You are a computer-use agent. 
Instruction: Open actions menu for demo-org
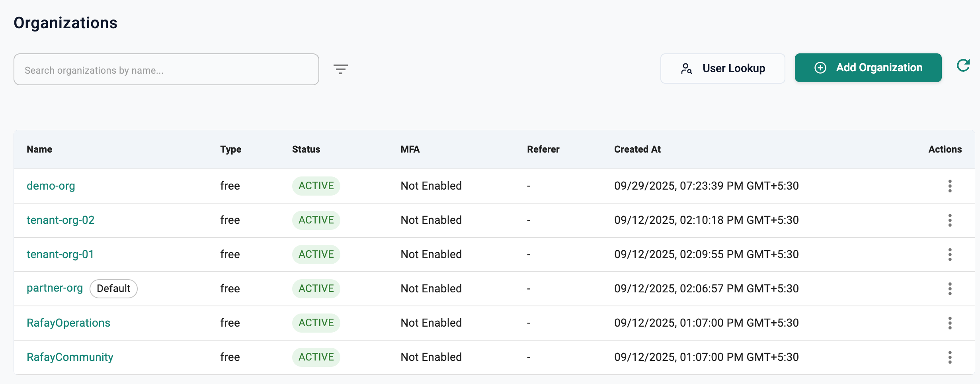(950, 186)
